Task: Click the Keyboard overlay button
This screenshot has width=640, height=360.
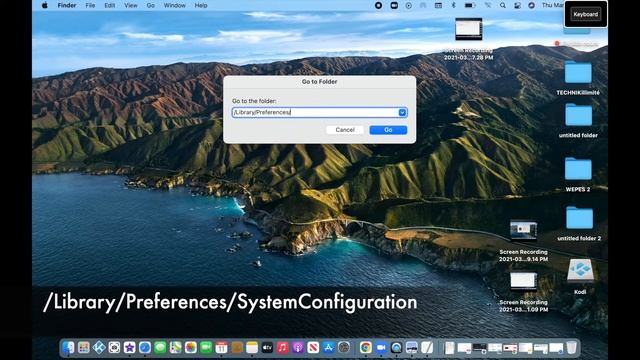Action: click(586, 14)
